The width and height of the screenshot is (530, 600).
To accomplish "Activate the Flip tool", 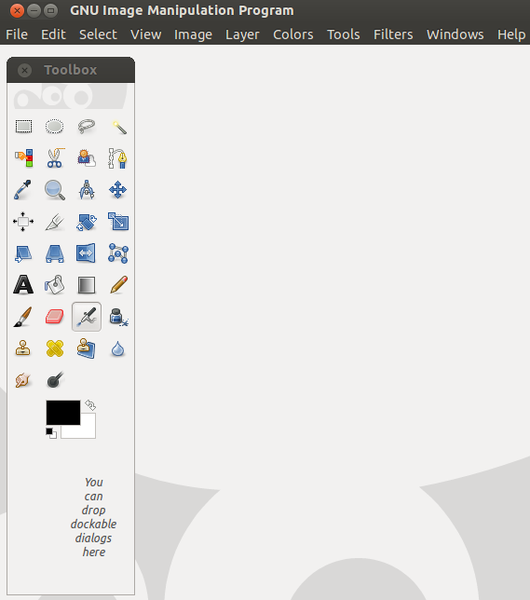I will pos(86,253).
